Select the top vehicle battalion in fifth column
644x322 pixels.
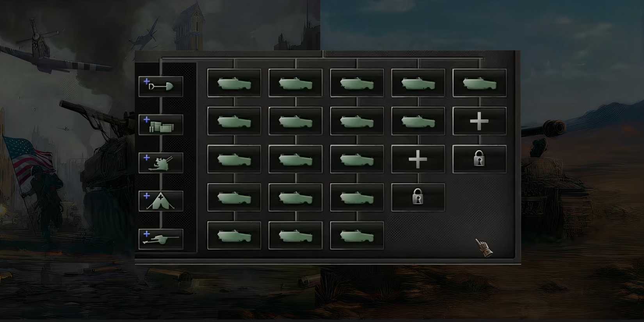(x=479, y=83)
